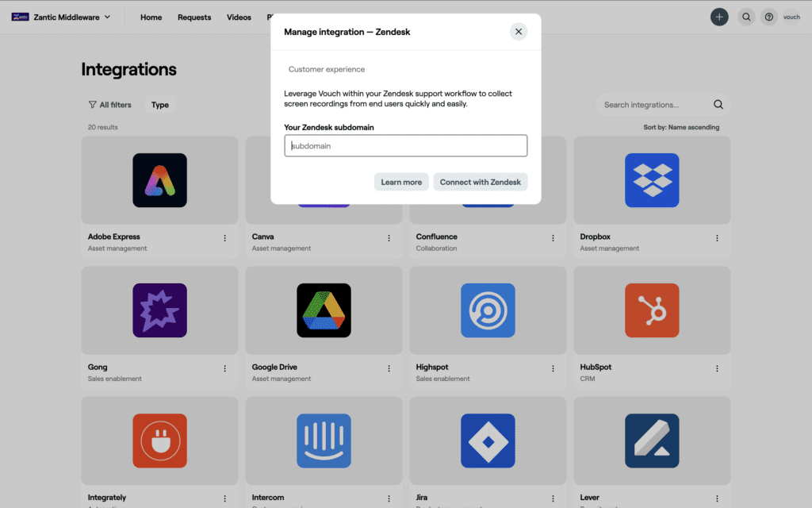Click the Confluence card title

pos(437,237)
